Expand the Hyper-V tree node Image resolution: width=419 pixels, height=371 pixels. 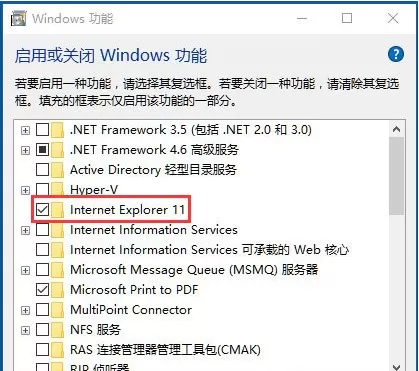(x=25, y=190)
